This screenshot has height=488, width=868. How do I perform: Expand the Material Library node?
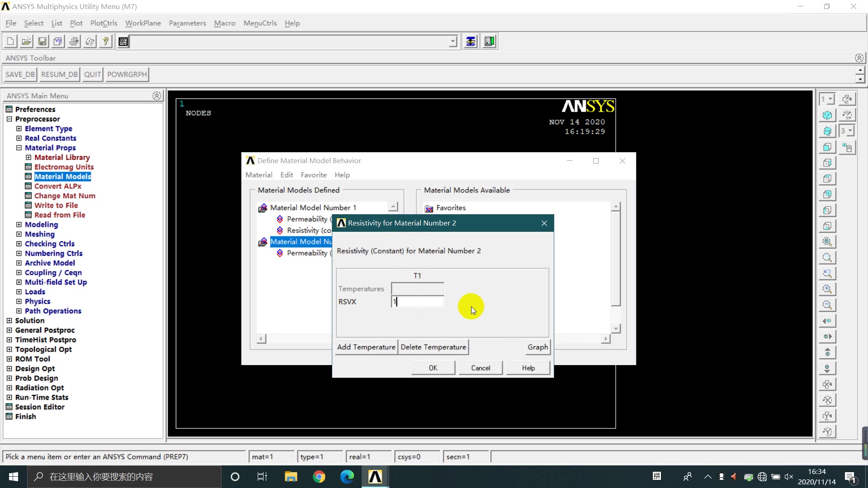(x=28, y=157)
